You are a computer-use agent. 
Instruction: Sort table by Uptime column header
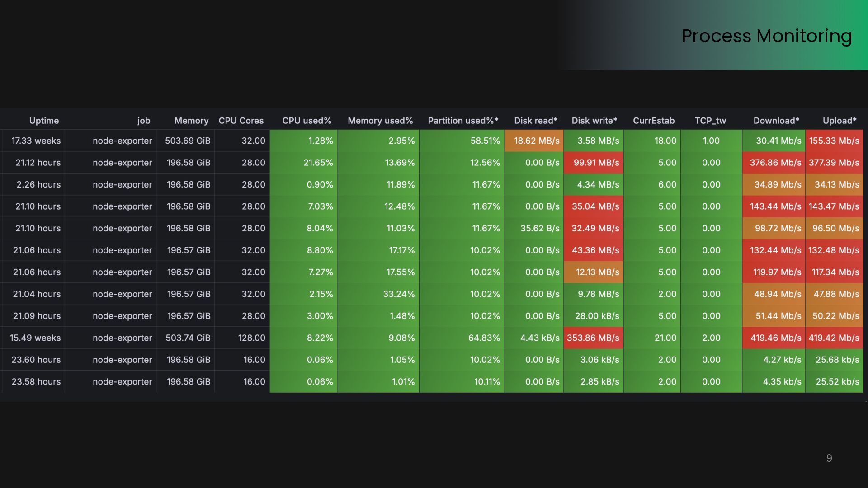click(44, 121)
